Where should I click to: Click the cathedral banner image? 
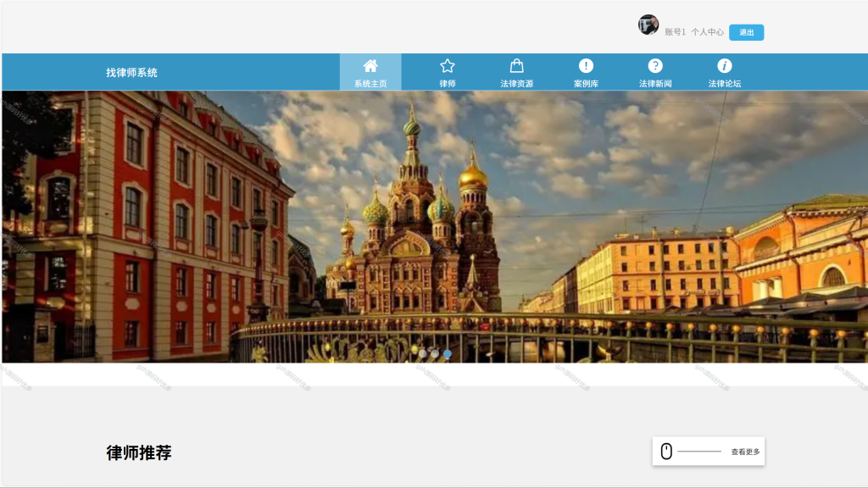pyautogui.click(x=435, y=227)
